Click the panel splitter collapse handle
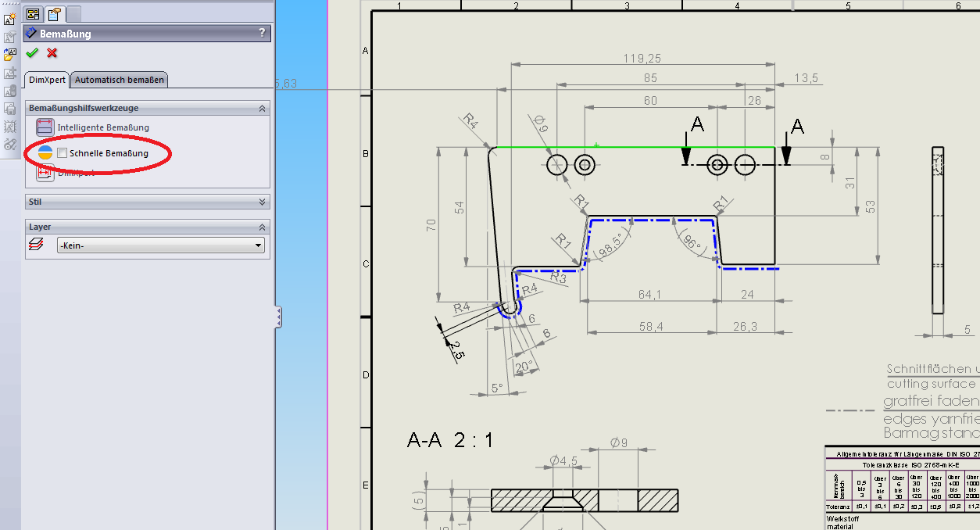The height and width of the screenshot is (530, 980). [x=278, y=317]
